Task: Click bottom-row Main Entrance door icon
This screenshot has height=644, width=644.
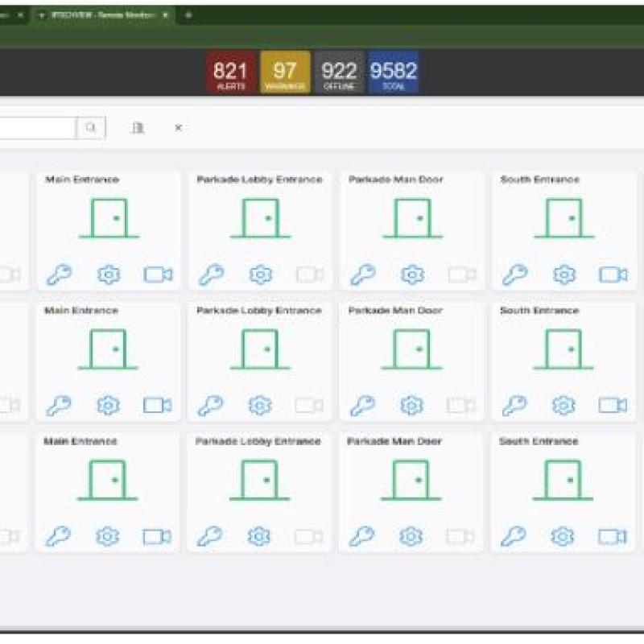Action: pyautogui.click(x=107, y=480)
